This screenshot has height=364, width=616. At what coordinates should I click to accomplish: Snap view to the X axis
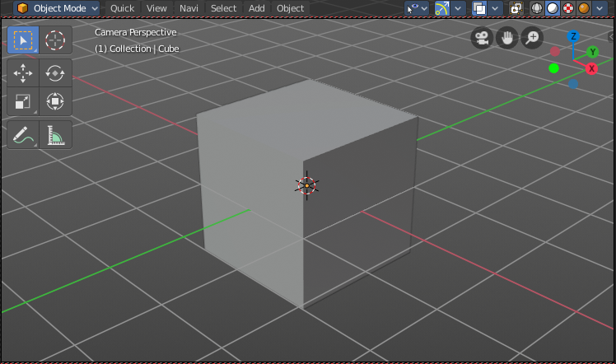(x=591, y=68)
